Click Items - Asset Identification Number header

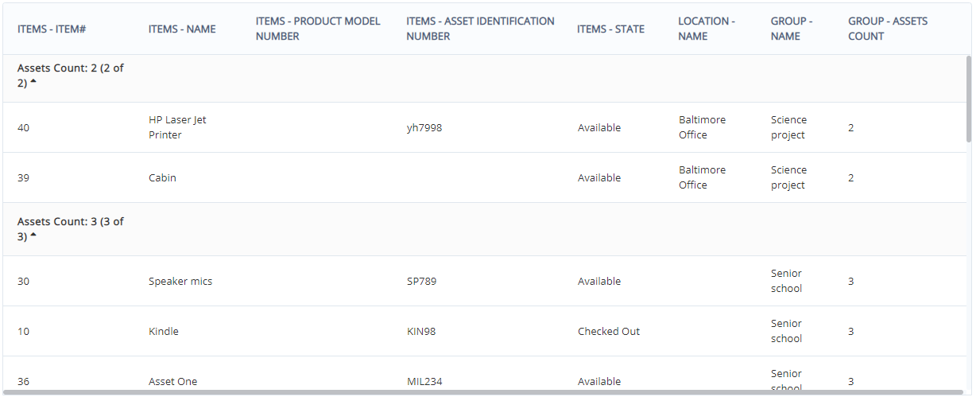tap(480, 29)
